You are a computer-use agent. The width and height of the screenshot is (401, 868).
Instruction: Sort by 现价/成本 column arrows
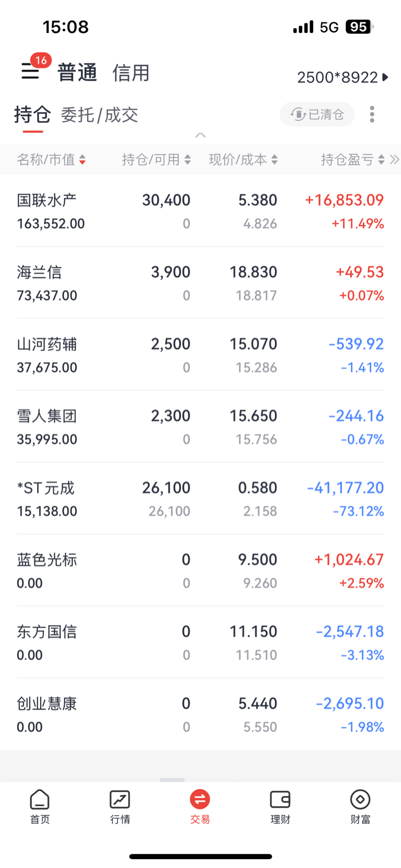coord(275,160)
